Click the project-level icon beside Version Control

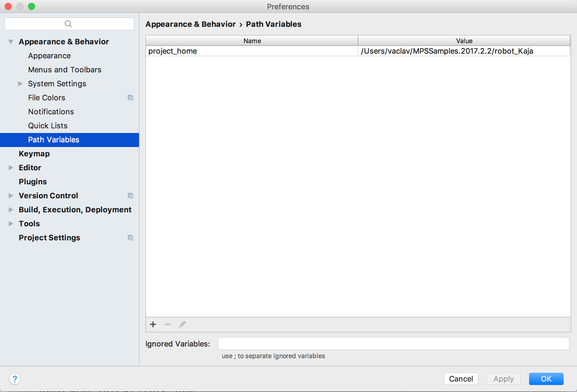(131, 196)
